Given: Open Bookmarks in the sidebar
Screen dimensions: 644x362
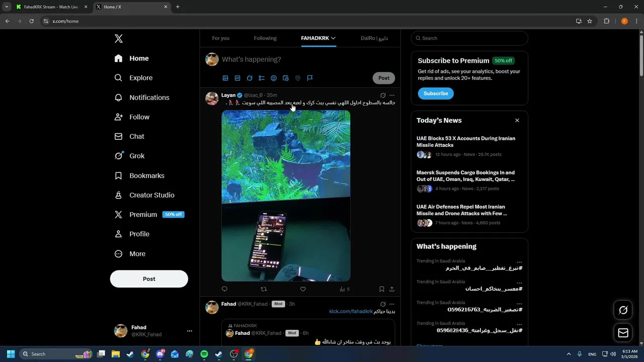Looking at the screenshot, I should click(139, 175).
